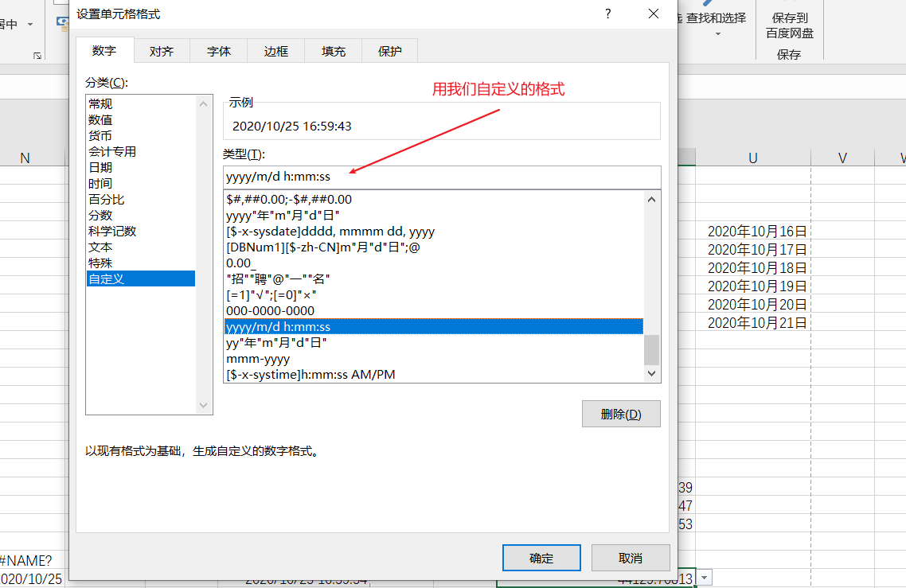Pick the 时间 category
906x588 pixels.
click(140, 184)
